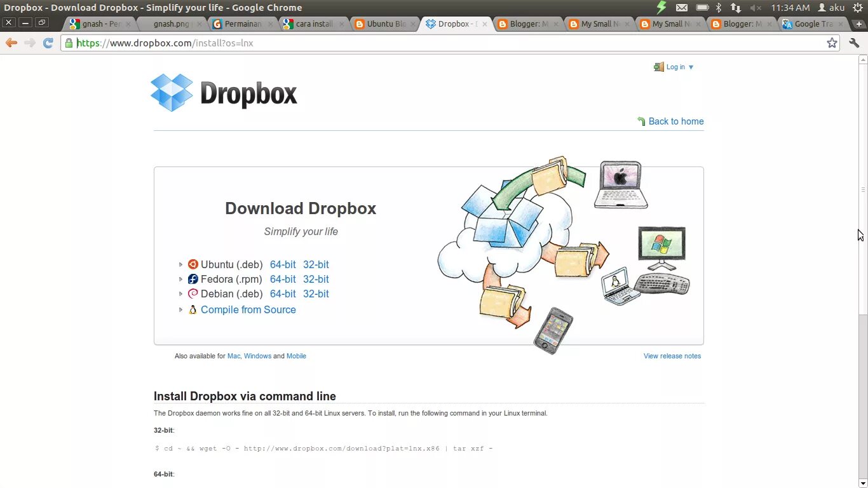
Task: Click scrollbar up arrow
Action: click(863, 59)
